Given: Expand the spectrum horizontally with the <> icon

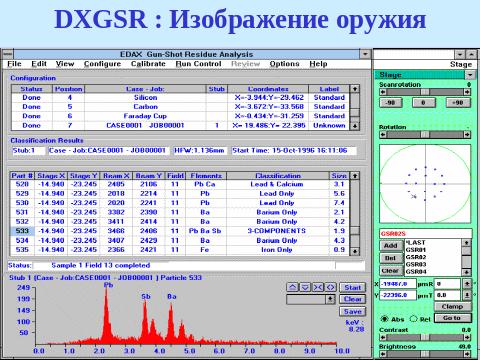Looking at the screenshot, I should 330,287.
